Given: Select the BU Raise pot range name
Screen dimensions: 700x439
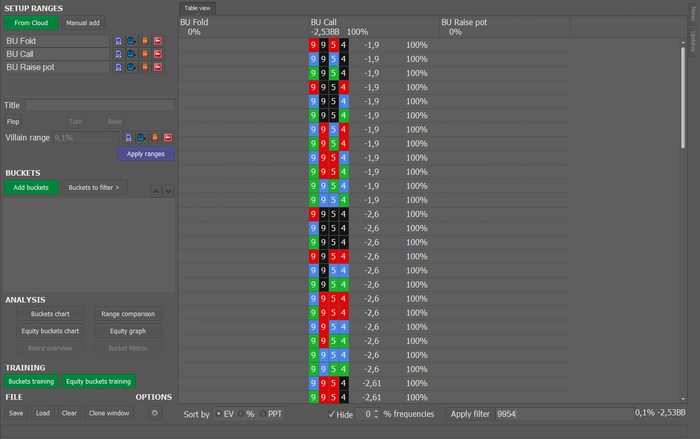Looking at the screenshot, I should coord(57,67).
